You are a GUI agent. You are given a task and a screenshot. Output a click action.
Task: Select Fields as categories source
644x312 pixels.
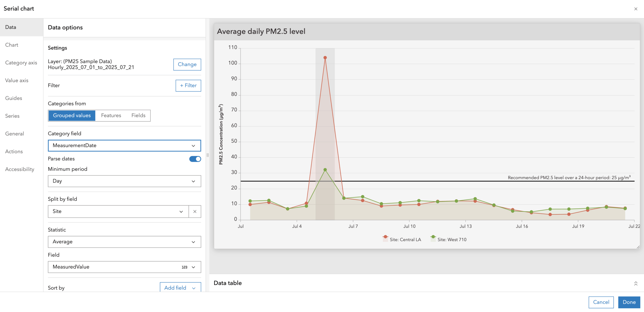point(138,115)
